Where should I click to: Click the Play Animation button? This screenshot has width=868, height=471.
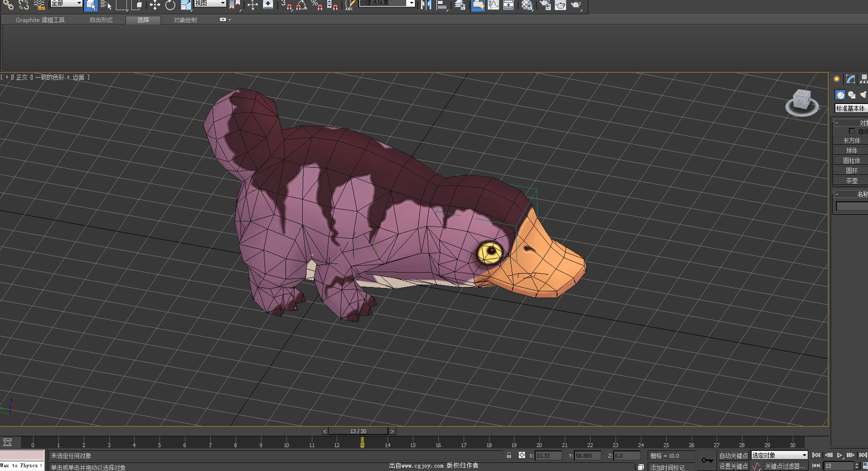click(840, 455)
